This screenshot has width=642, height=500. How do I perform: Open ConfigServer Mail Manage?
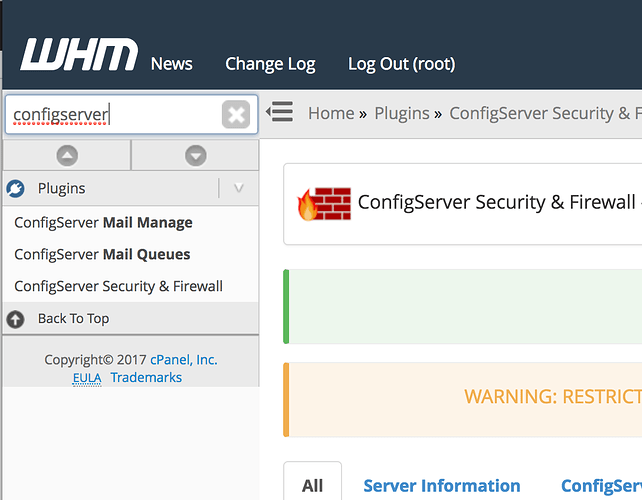click(x=103, y=223)
